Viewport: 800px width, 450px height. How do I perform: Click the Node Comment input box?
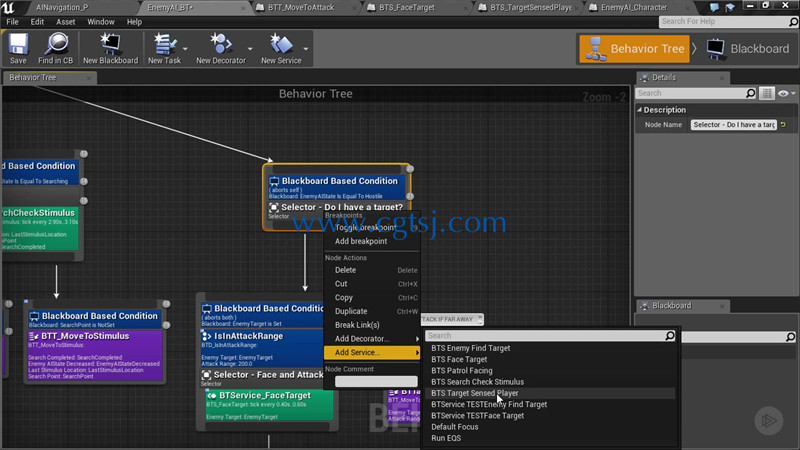(x=376, y=382)
